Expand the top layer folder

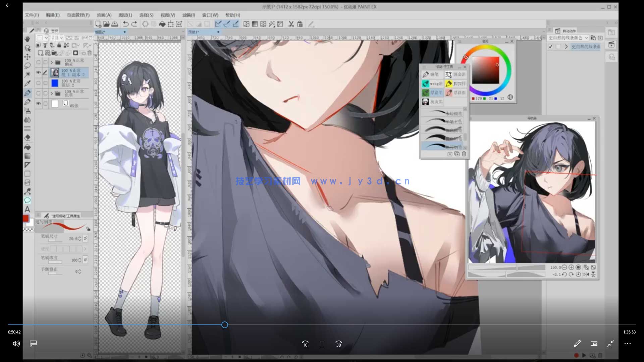click(x=52, y=62)
